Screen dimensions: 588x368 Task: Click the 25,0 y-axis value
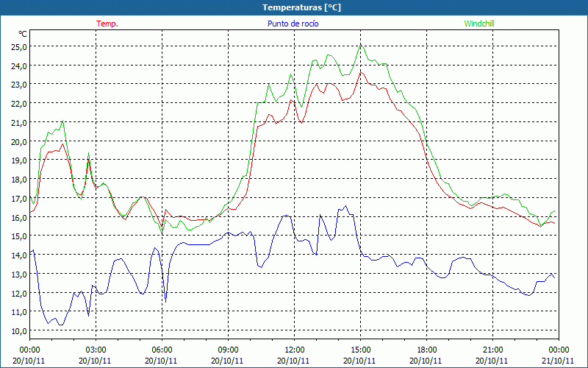coord(19,47)
